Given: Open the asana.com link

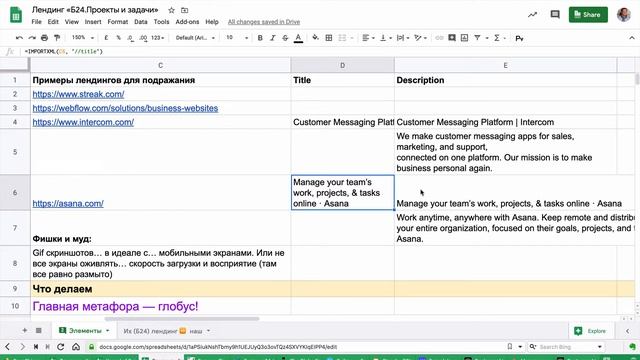Looking at the screenshot, I should (x=68, y=203).
